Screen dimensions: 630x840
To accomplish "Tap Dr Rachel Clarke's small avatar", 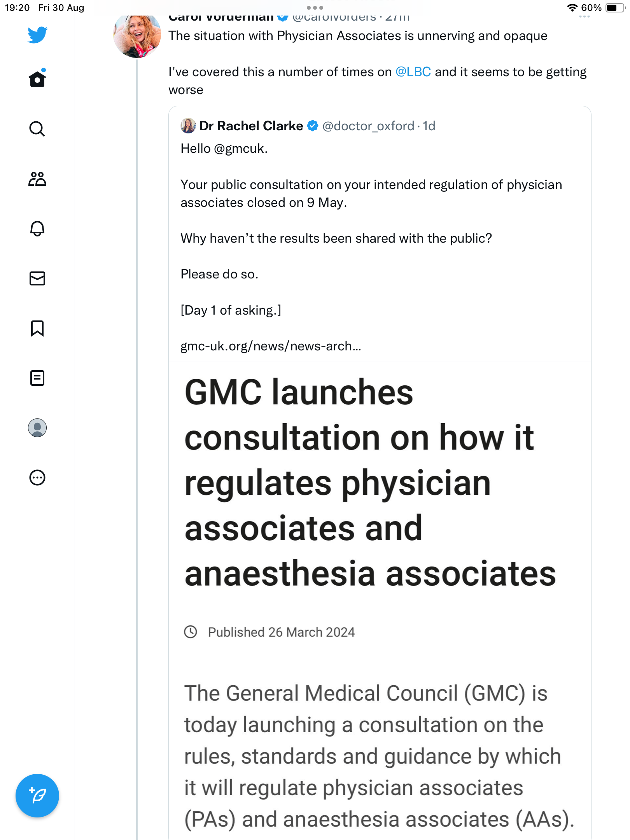I will [188, 126].
